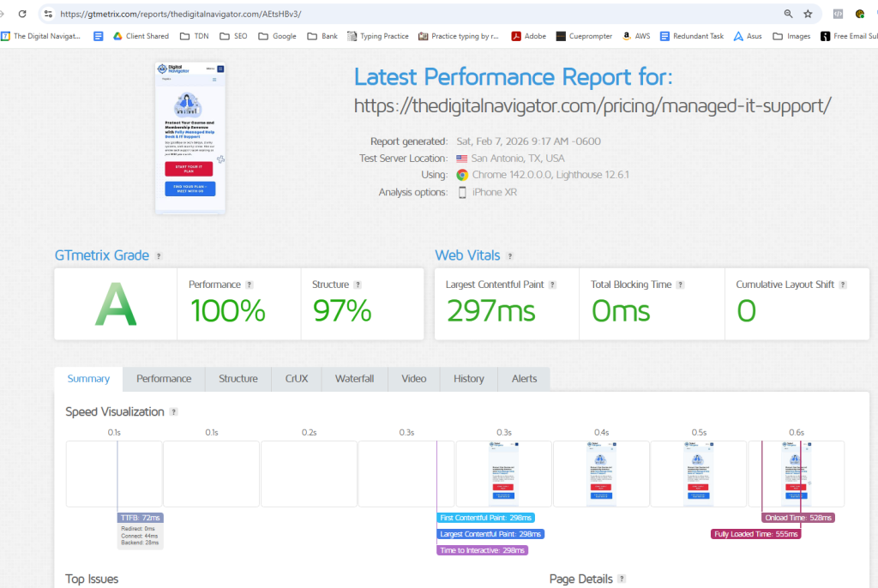
Task: Open the History tab
Action: (x=469, y=379)
